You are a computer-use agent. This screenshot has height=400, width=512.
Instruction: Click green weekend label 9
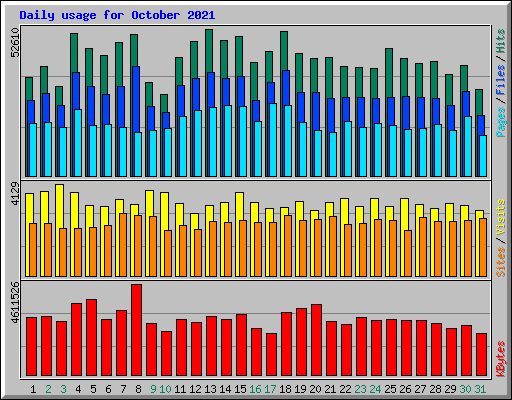tap(153, 389)
